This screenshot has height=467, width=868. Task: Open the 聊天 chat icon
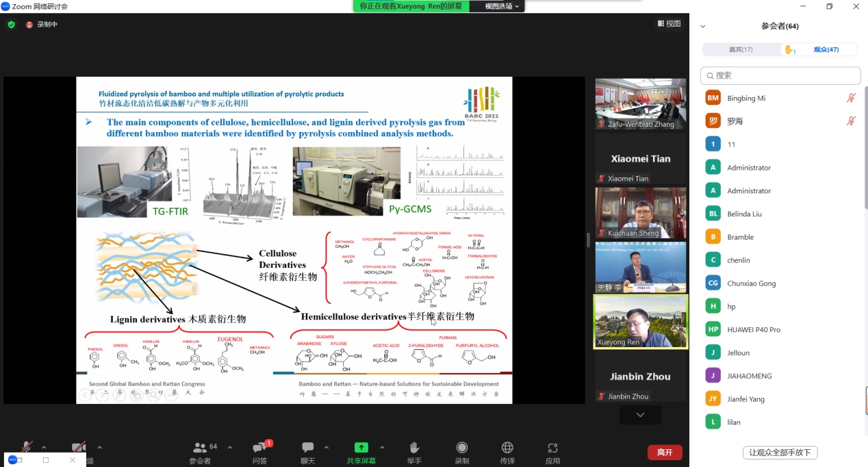(308, 447)
